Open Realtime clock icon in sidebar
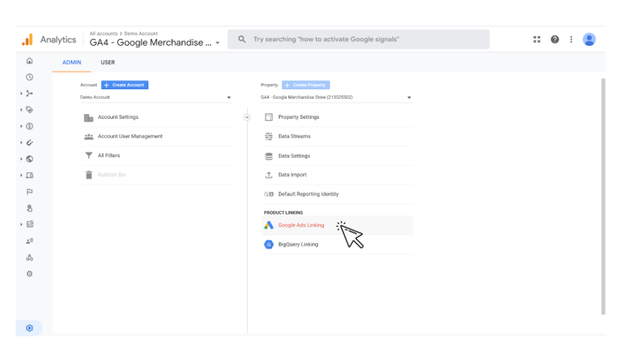 click(30, 77)
